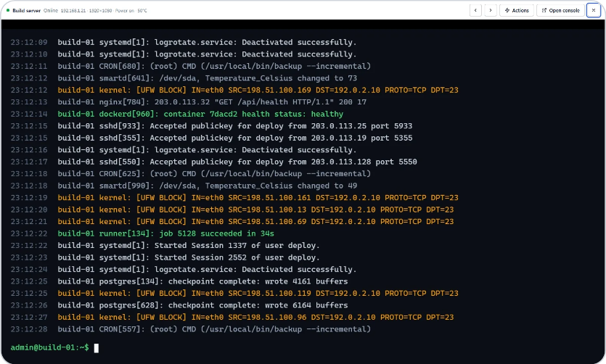The height and width of the screenshot is (364, 606).
Task: Select the CRON[557] backup log entry
Action: pos(191,329)
